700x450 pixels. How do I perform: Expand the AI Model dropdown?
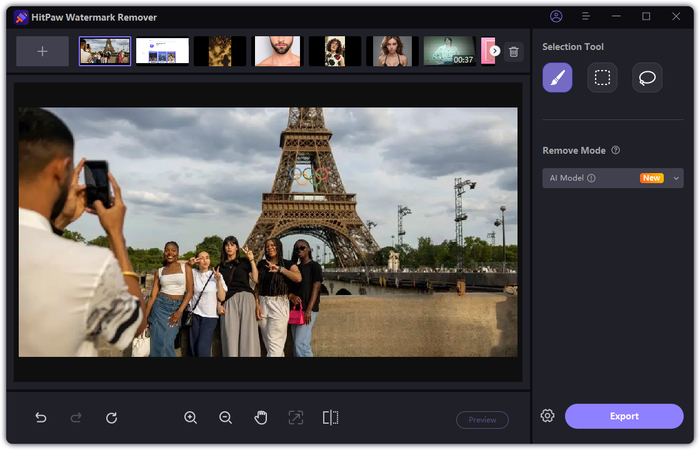(676, 178)
